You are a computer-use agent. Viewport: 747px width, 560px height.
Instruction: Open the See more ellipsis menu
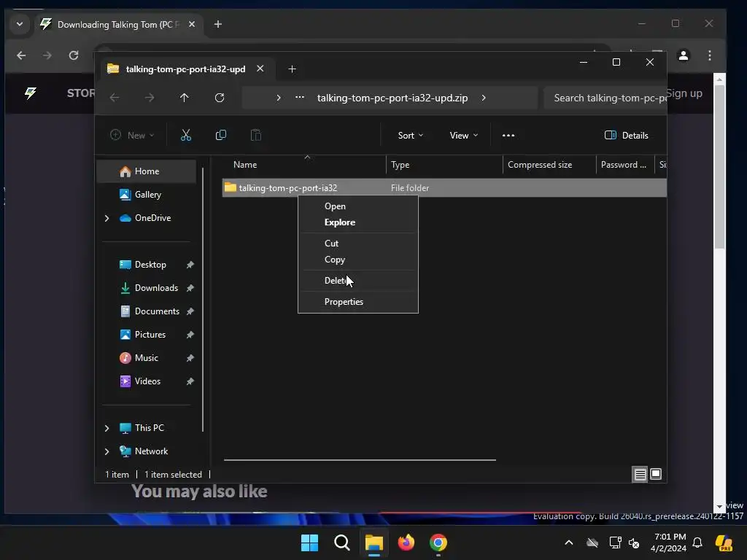pyautogui.click(x=508, y=135)
